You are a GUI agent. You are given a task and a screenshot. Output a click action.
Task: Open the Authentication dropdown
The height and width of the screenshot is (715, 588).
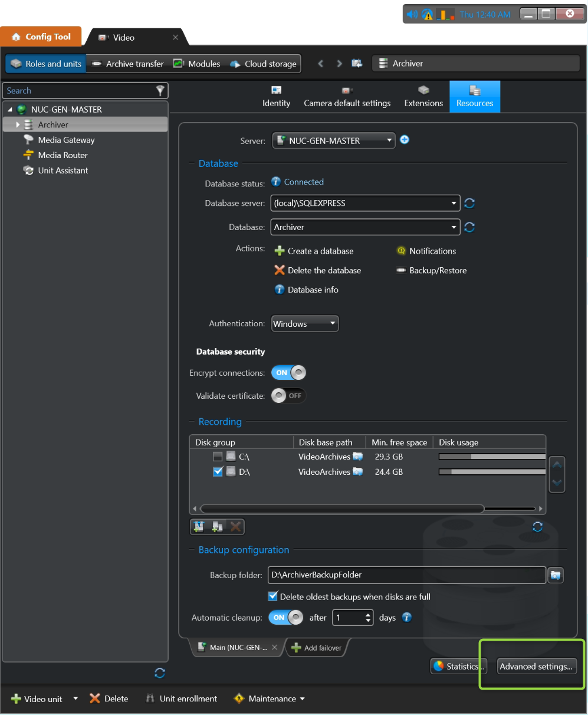click(333, 323)
